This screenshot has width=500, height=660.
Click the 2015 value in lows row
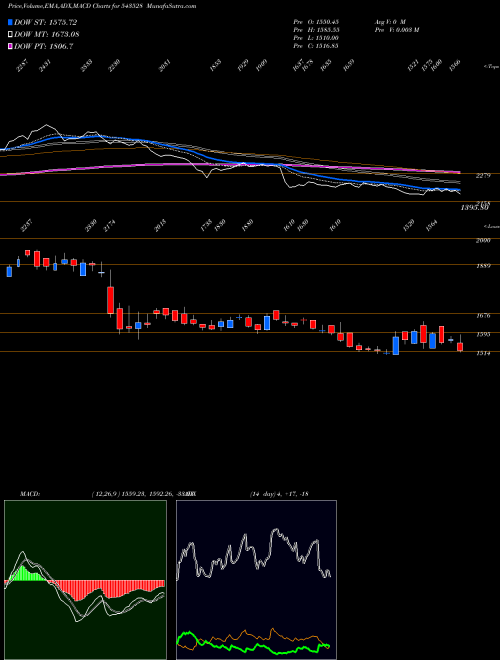pyautogui.click(x=160, y=226)
